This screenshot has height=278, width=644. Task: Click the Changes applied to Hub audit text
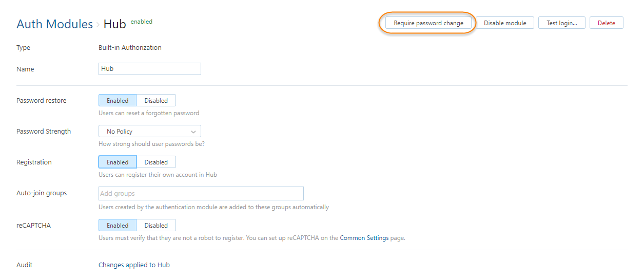coord(134,265)
